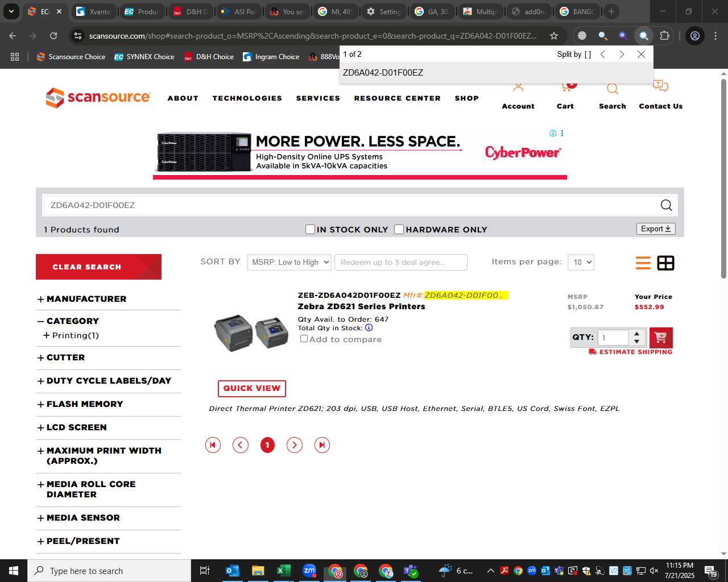Open Quick View for ZD621 printer
This screenshot has width=728, height=582.
pos(252,388)
